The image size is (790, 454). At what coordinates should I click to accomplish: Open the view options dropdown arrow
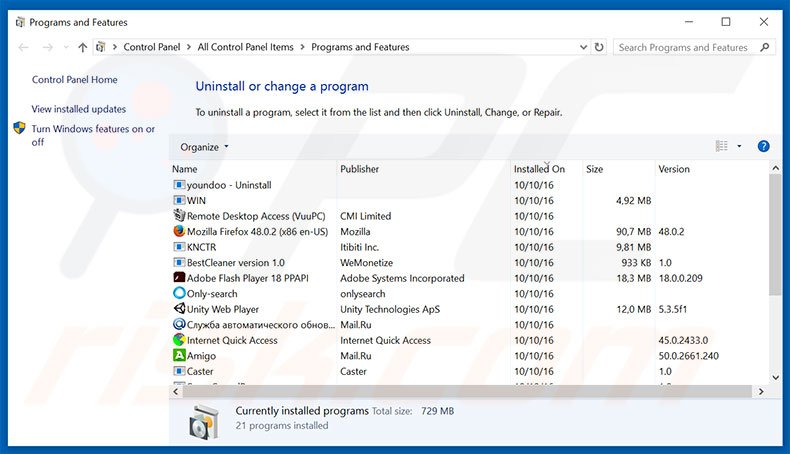pyautogui.click(x=739, y=146)
